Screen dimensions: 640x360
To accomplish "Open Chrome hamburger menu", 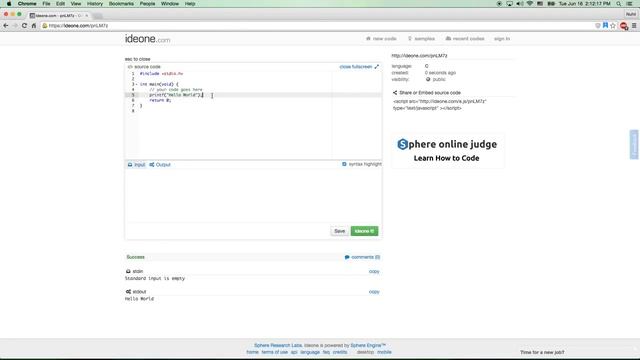I will tap(634, 26).
